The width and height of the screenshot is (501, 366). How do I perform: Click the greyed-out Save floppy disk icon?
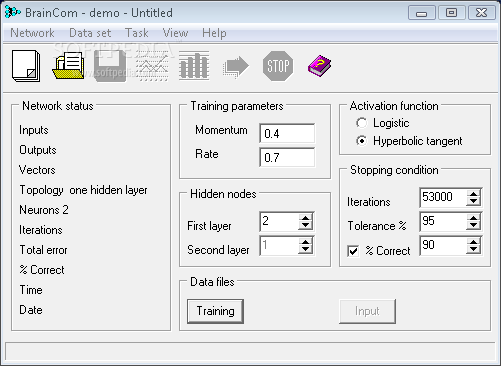click(110, 66)
